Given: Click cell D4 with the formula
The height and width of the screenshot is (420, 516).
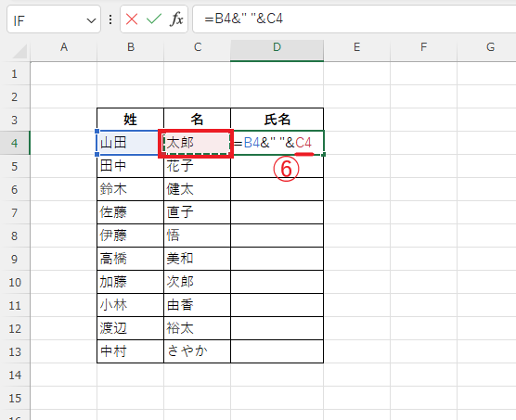Looking at the screenshot, I should pos(277,143).
